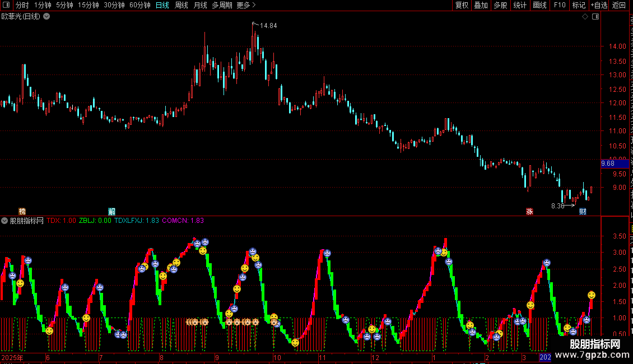The image size is (633, 364).
Task: Click month 12 on the time axis
Action: [x=375, y=357]
